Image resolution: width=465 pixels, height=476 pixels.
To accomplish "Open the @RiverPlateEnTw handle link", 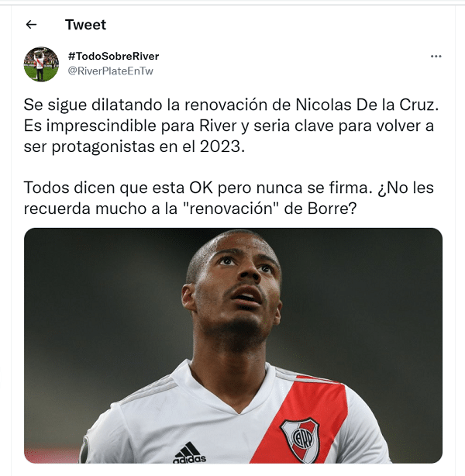I will (111, 71).
